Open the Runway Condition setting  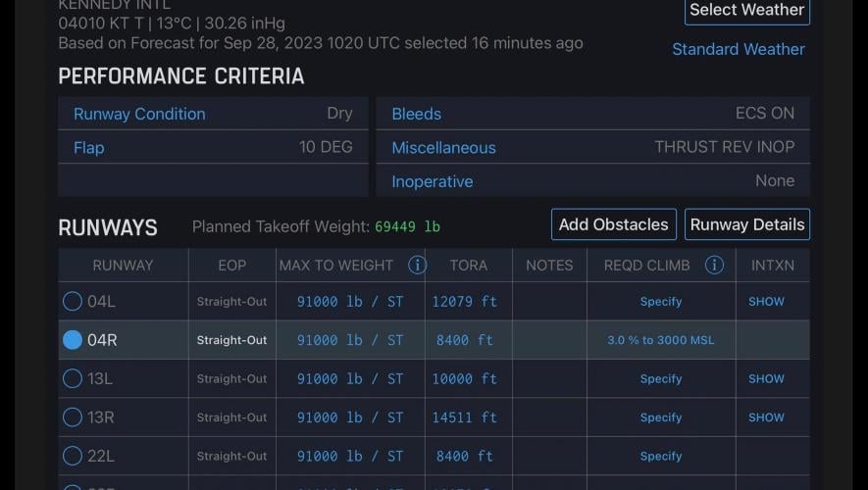(x=213, y=114)
